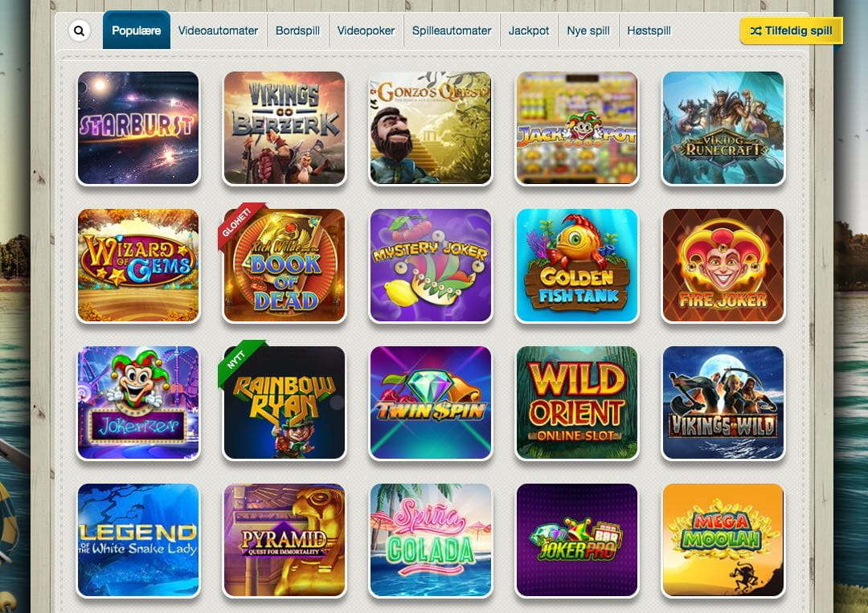Open the Starburst game tile
868x613 pixels.
click(138, 128)
